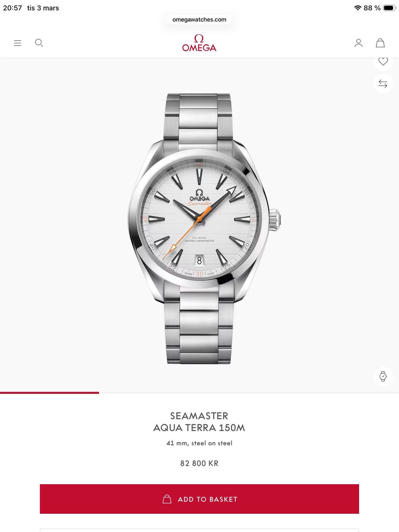Select the red portion of gallery progress bar
Screen dimensions: 399x532
49,392
